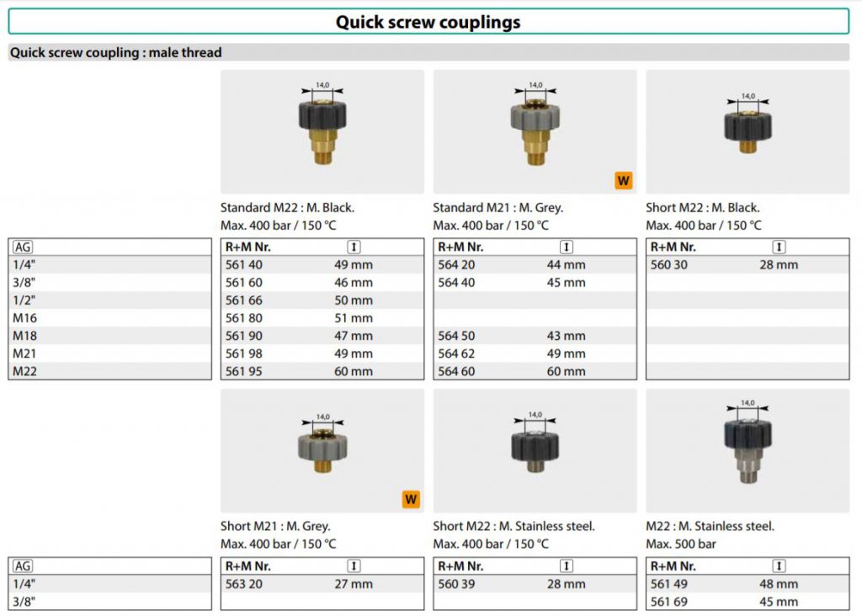Click the length icon in Standard M21 Grey table header
This screenshot has width=862, height=616.
tap(567, 247)
